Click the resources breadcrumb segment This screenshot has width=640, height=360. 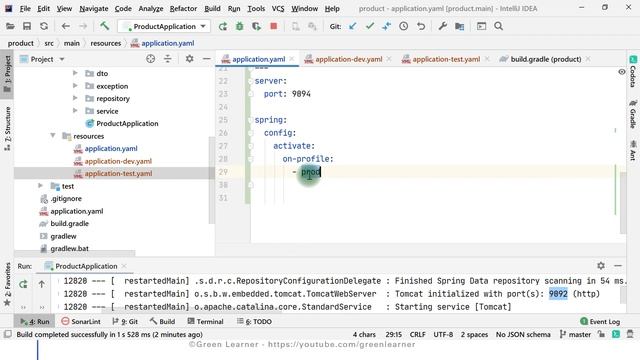pos(106,43)
